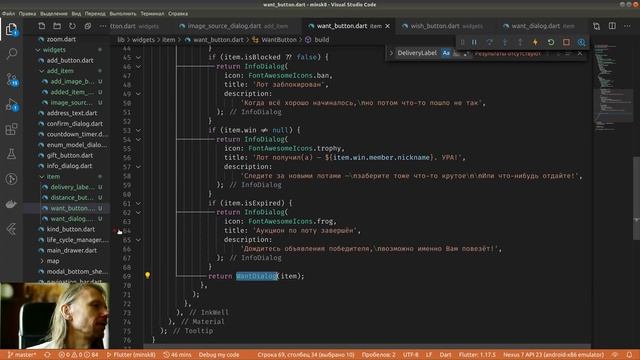Refresh the explorer tree
Viewport: 640px width, 360px height.
pyautogui.click(x=72, y=26)
